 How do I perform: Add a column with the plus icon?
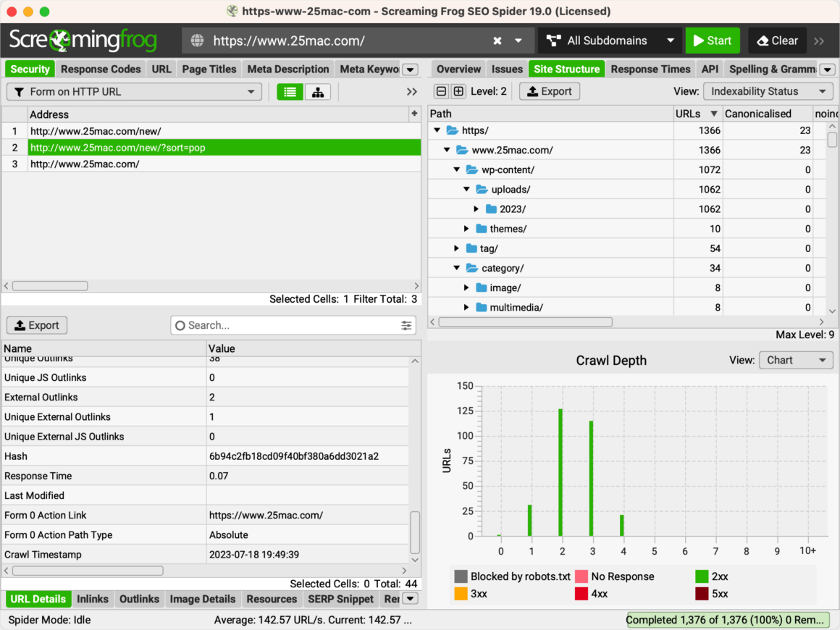click(x=414, y=114)
